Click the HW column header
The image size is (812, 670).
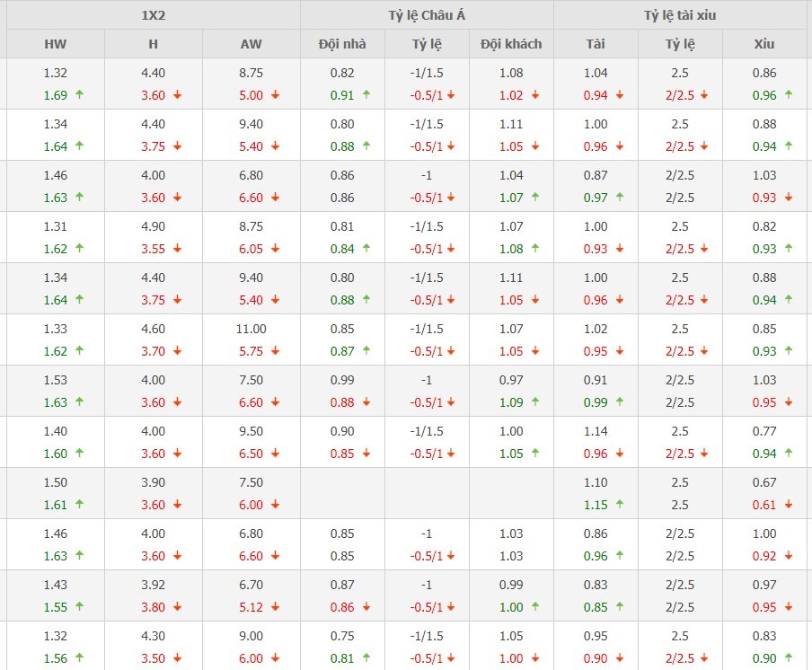(x=56, y=44)
